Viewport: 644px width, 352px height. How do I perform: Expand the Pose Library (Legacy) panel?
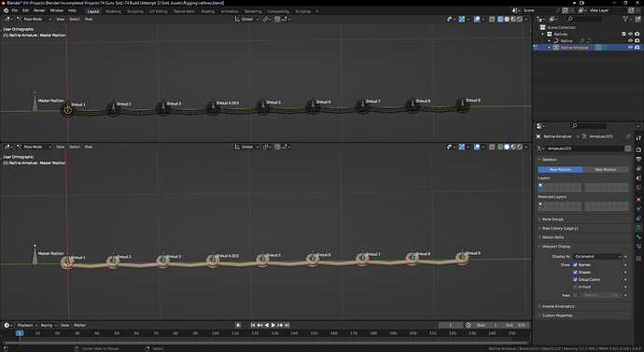coord(559,228)
